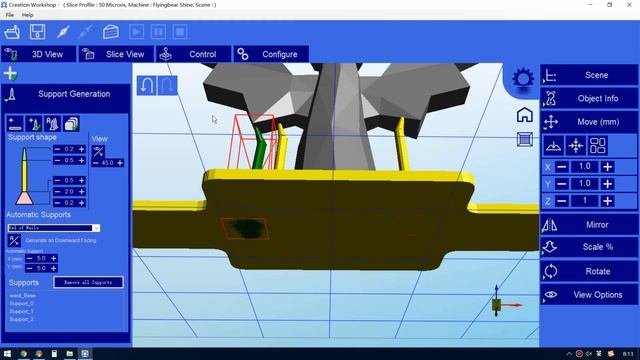Reset view with the home icon

click(x=524, y=115)
